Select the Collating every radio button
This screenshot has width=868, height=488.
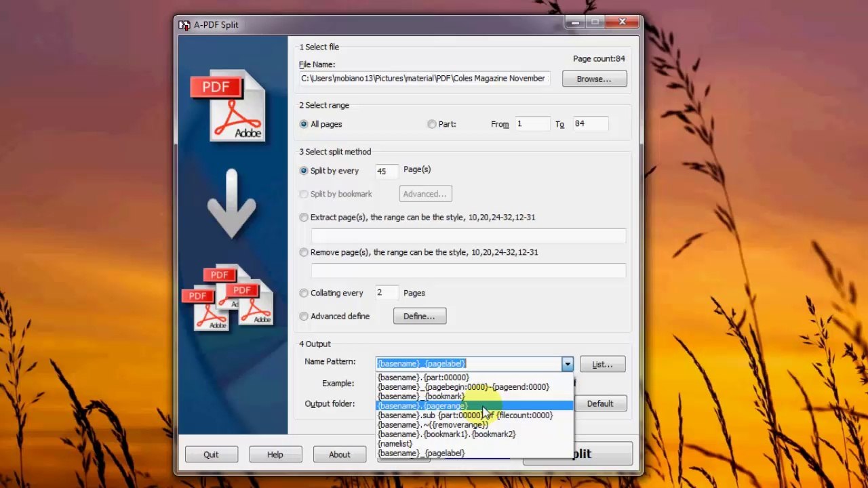304,293
